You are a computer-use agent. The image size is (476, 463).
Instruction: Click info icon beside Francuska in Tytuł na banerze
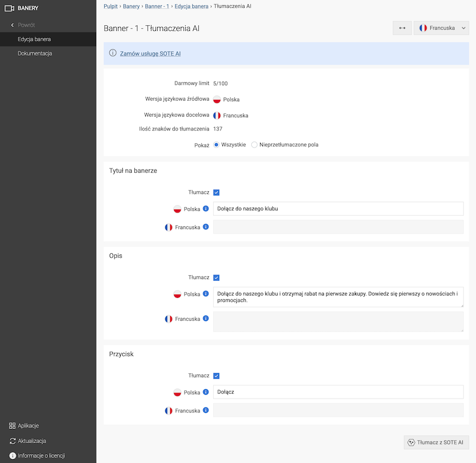pyautogui.click(x=206, y=227)
